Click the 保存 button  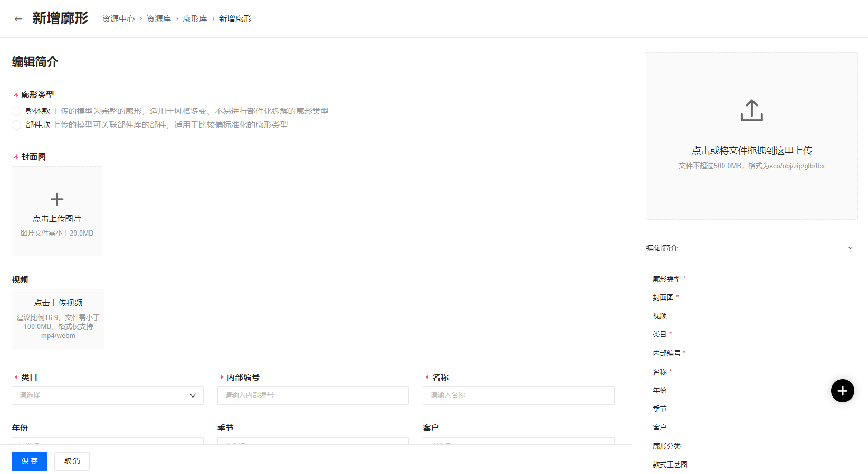pos(30,461)
